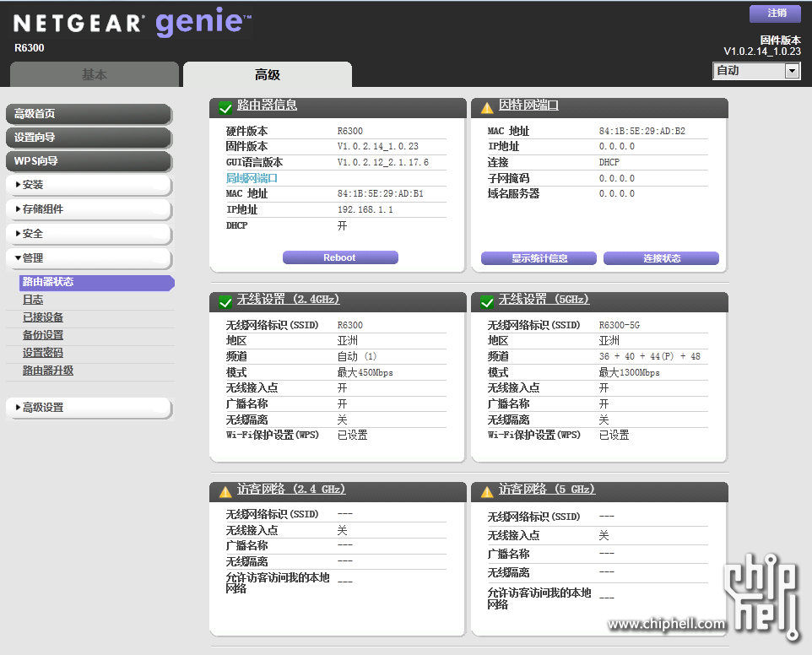
Task: Click the R6300 model label under the logo
Action: (30, 47)
